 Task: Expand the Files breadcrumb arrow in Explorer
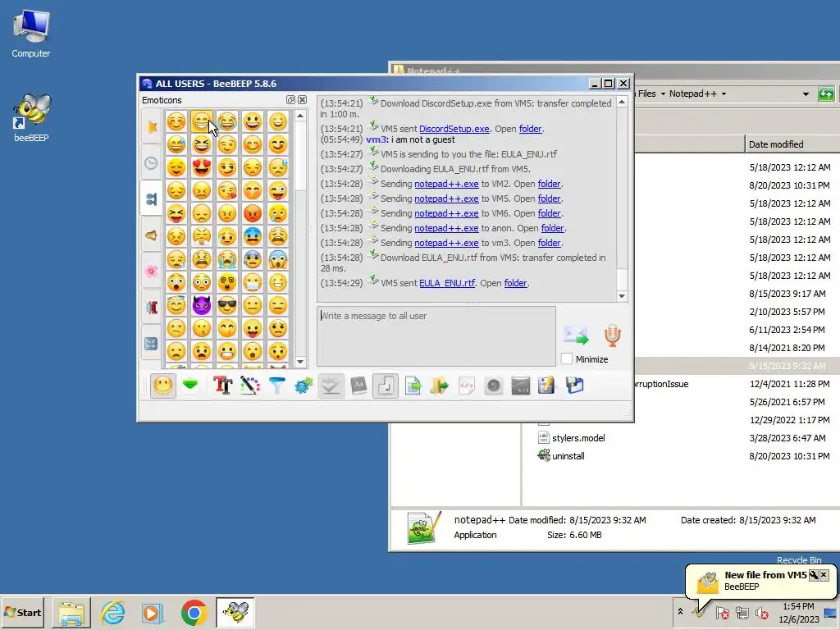pos(663,94)
